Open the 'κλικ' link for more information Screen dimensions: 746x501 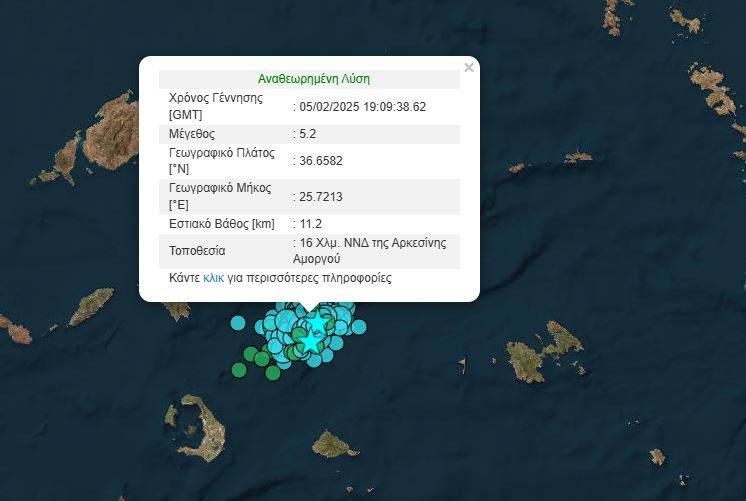pos(213,278)
